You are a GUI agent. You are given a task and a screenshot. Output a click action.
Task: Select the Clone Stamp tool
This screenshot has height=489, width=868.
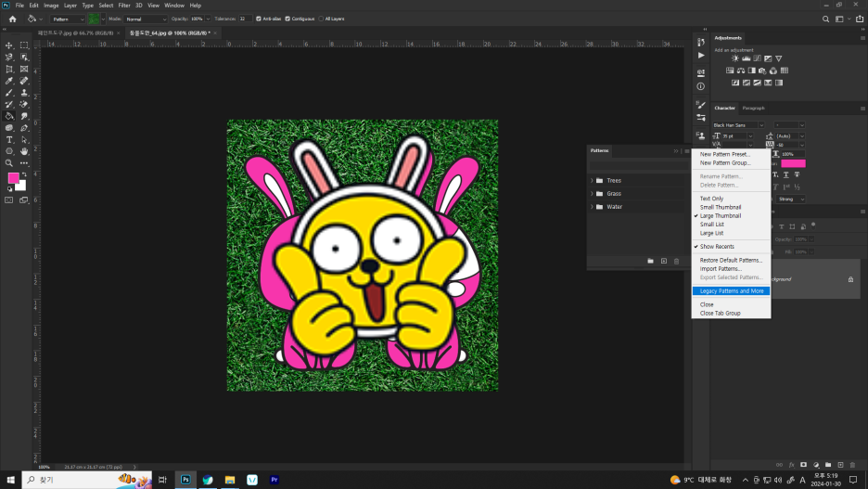(24, 93)
